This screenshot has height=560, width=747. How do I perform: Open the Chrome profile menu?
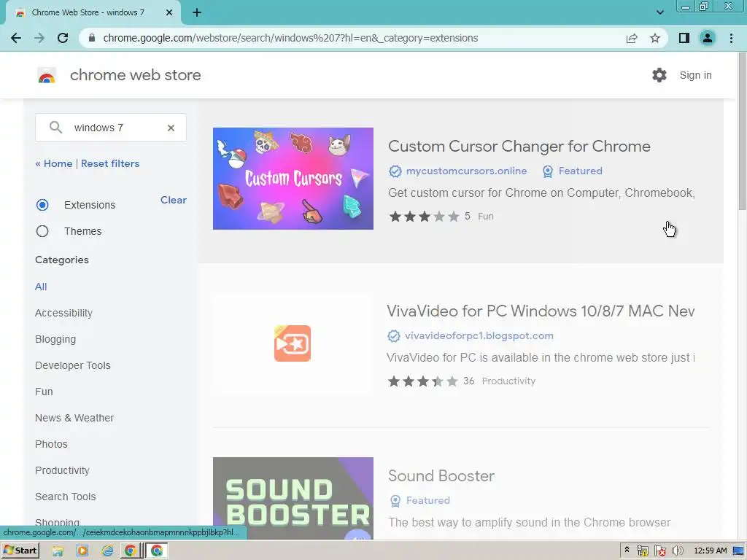(x=708, y=38)
